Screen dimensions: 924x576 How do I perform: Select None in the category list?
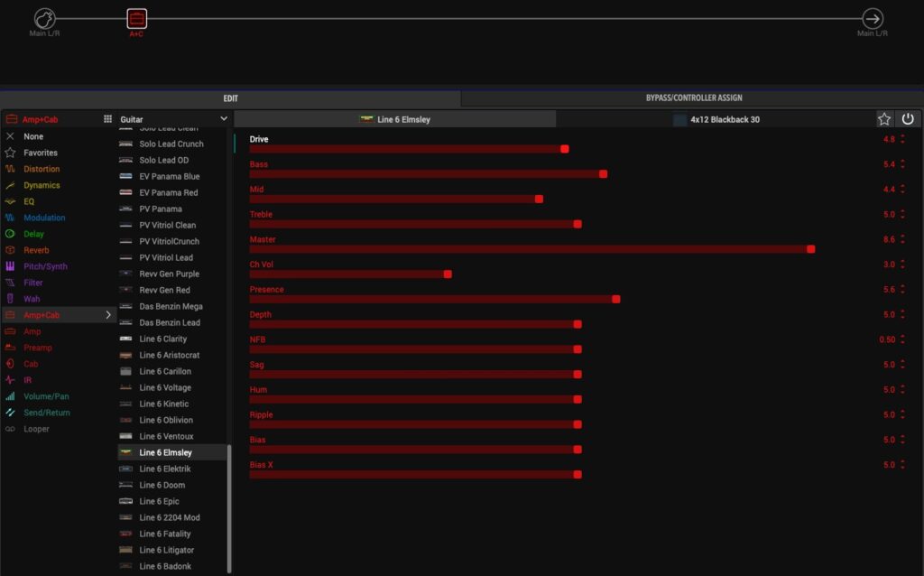[33, 136]
